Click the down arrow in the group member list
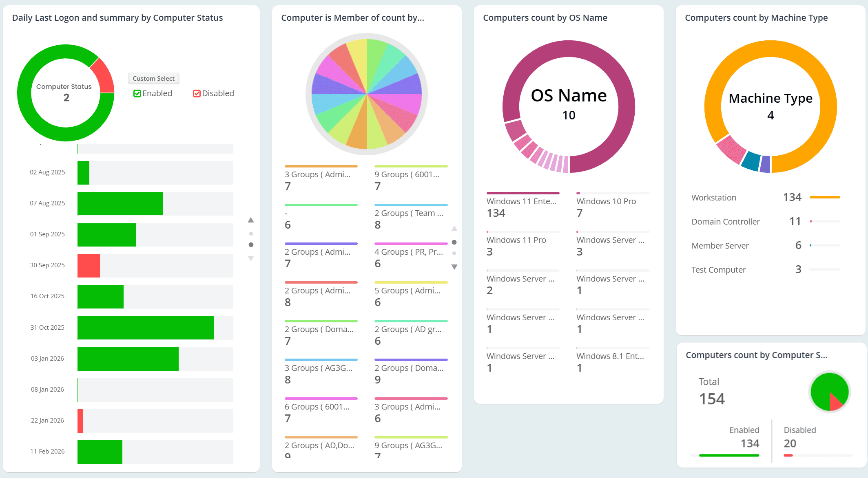 click(454, 267)
